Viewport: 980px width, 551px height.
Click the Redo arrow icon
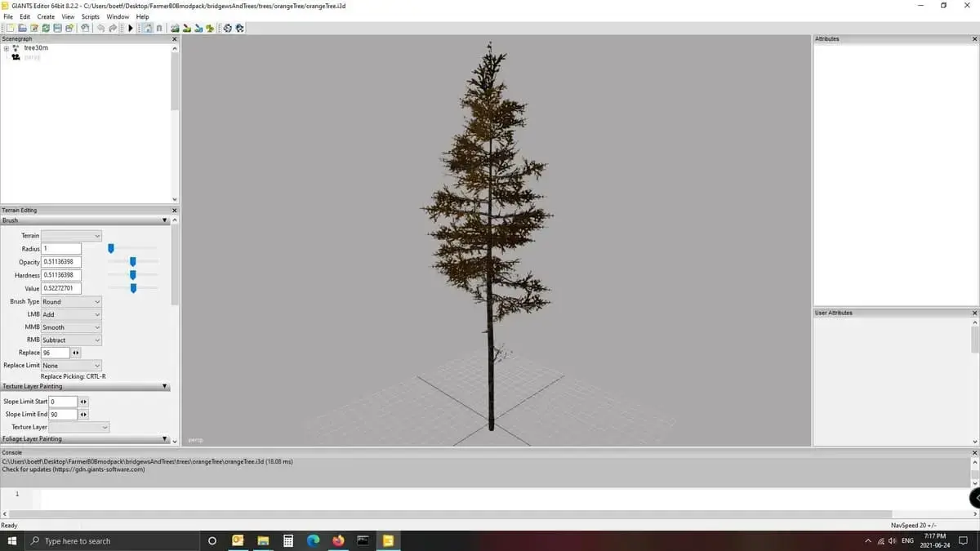coord(113,29)
